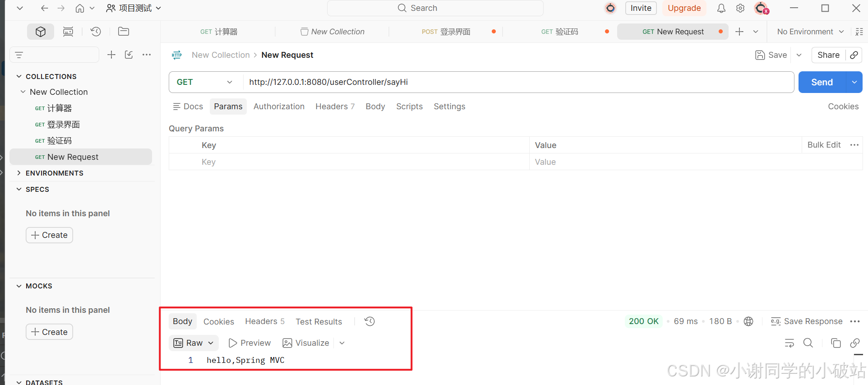Open response history clock icon
This screenshot has height=385, width=868.
(369, 321)
